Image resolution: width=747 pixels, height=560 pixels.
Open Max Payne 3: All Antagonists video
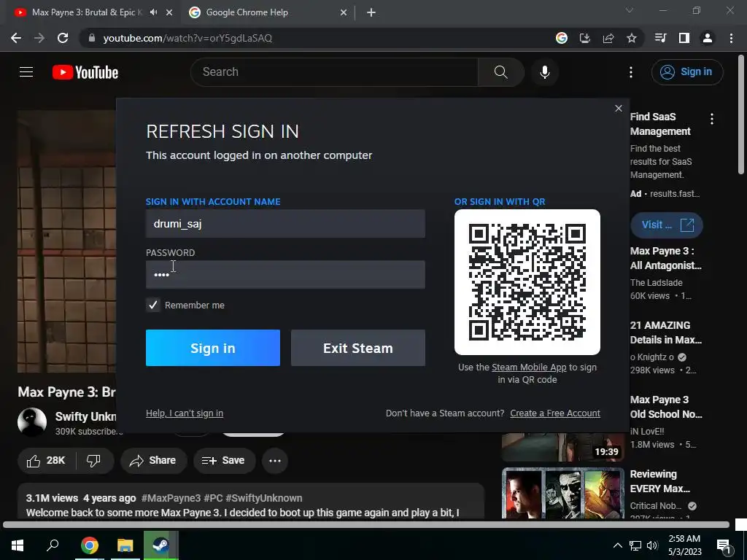pyautogui.click(x=665, y=258)
